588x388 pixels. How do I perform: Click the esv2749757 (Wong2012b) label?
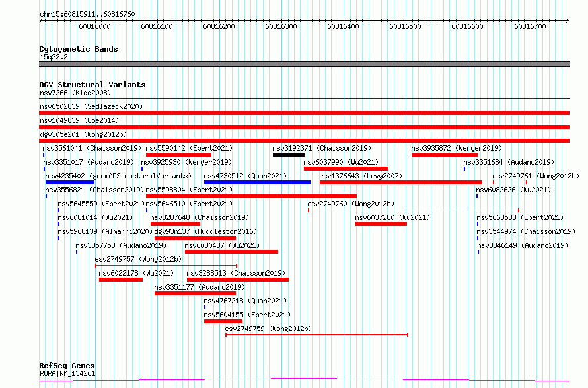pyautogui.click(x=138, y=259)
